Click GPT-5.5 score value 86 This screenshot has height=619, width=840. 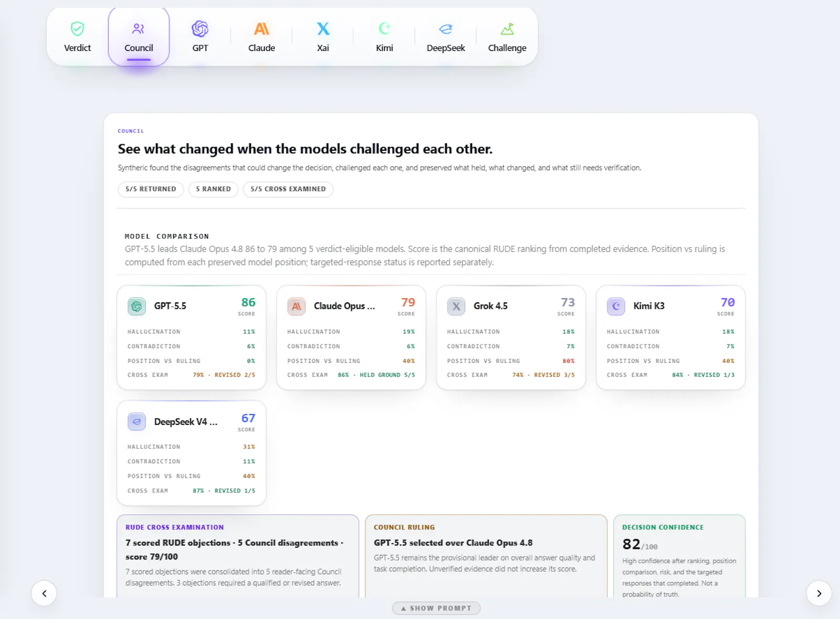click(x=248, y=302)
